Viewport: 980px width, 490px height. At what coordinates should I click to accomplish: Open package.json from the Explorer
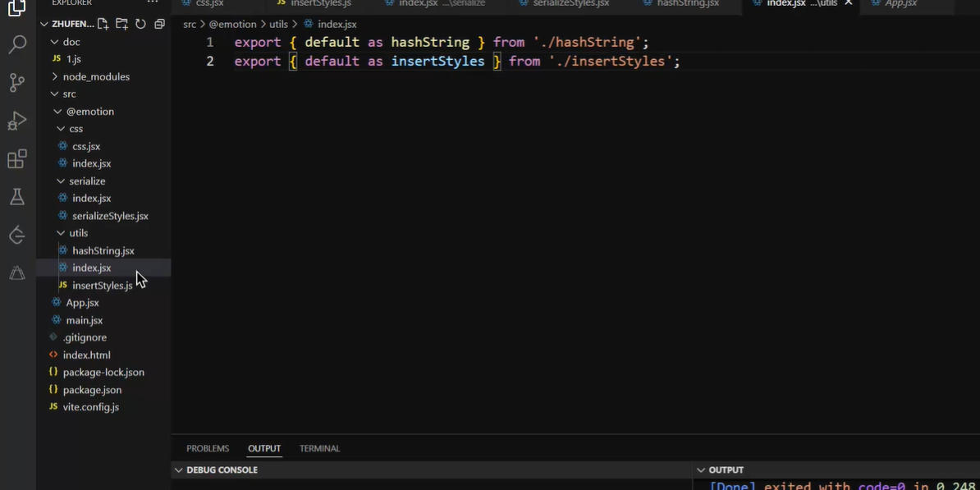click(92, 390)
